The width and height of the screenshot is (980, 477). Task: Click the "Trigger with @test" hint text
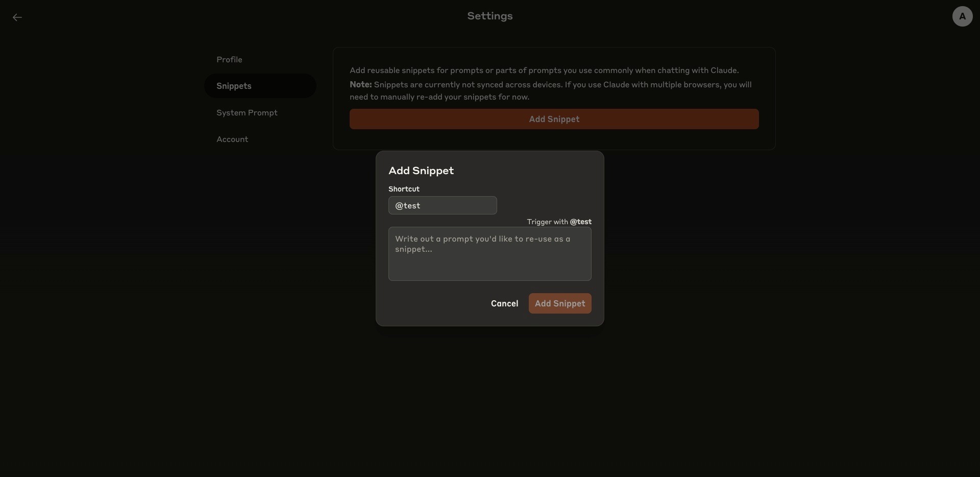pos(559,222)
